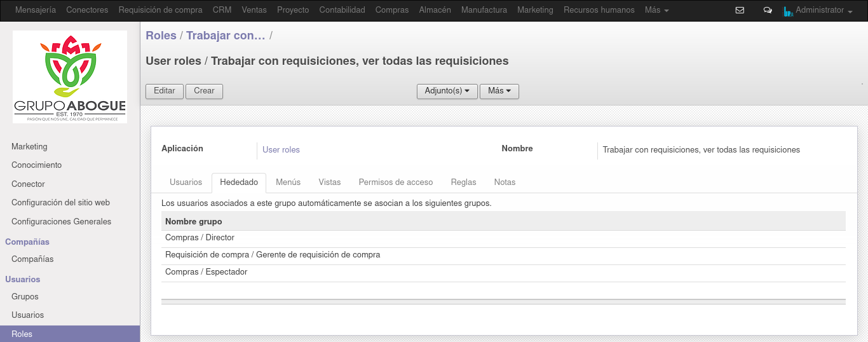This screenshot has height=342, width=868.
Task: Switch to the Permisos de acceso tab
Action: [396, 182]
